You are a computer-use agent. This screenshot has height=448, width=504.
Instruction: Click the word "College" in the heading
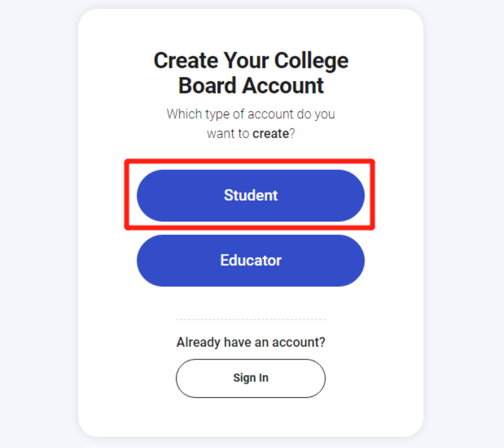tap(311, 61)
